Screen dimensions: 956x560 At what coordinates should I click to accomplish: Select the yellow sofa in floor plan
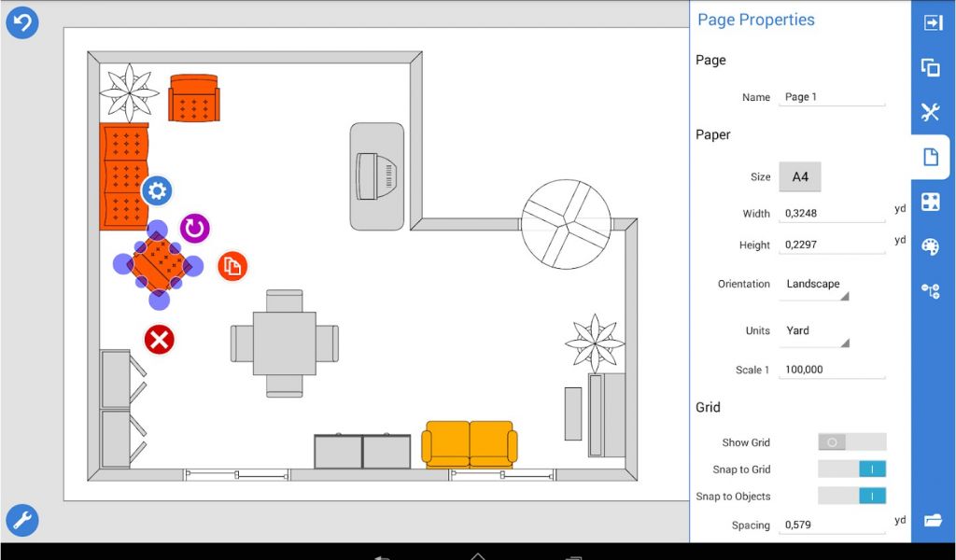pyautogui.click(x=469, y=443)
